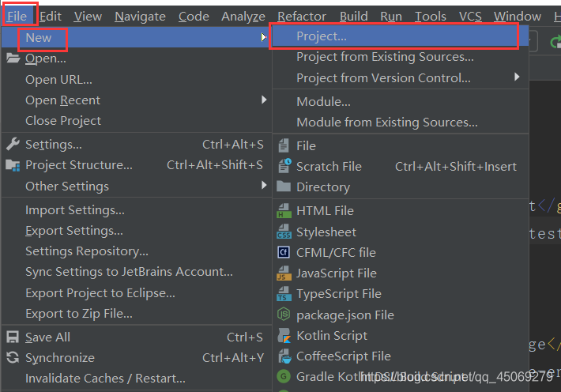Select Close Project
Viewport: 561px width, 392px height.
coord(63,121)
